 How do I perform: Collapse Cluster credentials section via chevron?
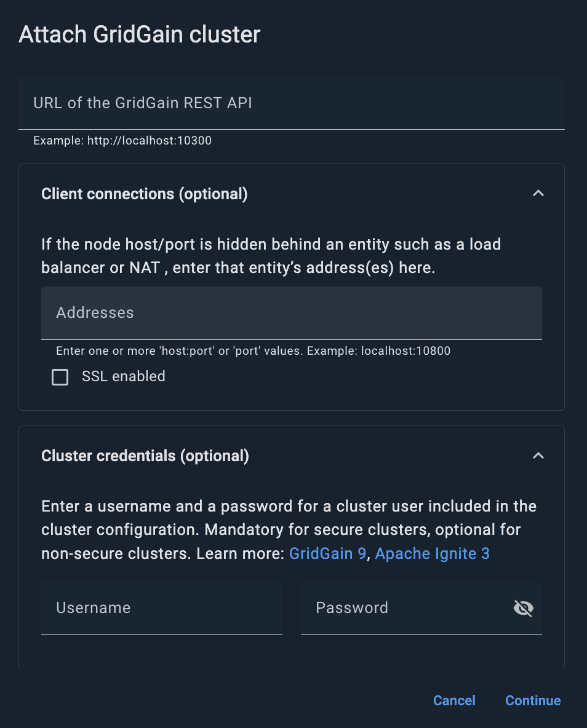(538, 456)
